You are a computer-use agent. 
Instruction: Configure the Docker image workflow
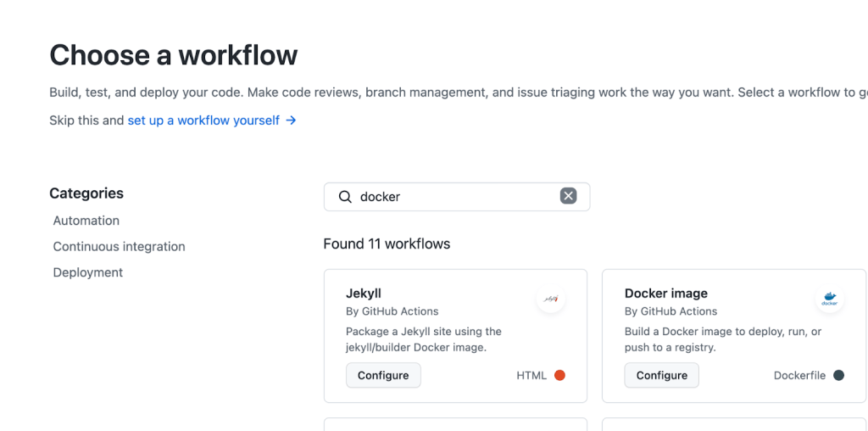pyautogui.click(x=661, y=376)
